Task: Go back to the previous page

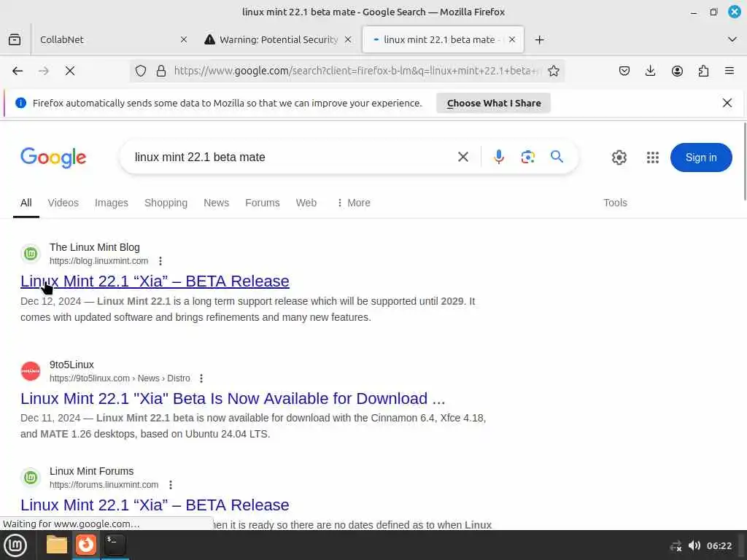Action: coord(18,71)
